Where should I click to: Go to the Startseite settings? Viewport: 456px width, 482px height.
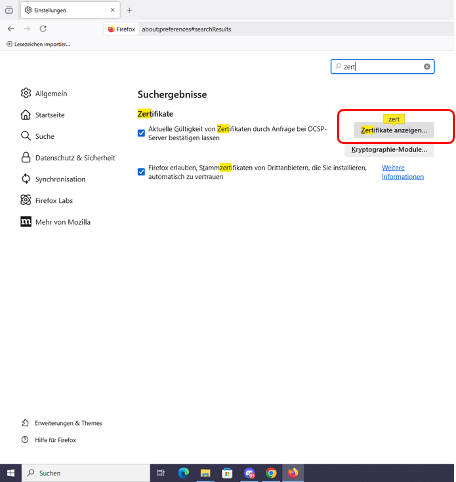coord(42,115)
